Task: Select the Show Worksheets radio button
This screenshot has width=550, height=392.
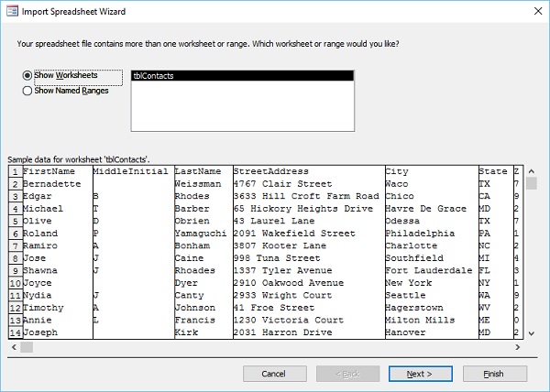Action: tap(27, 75)
